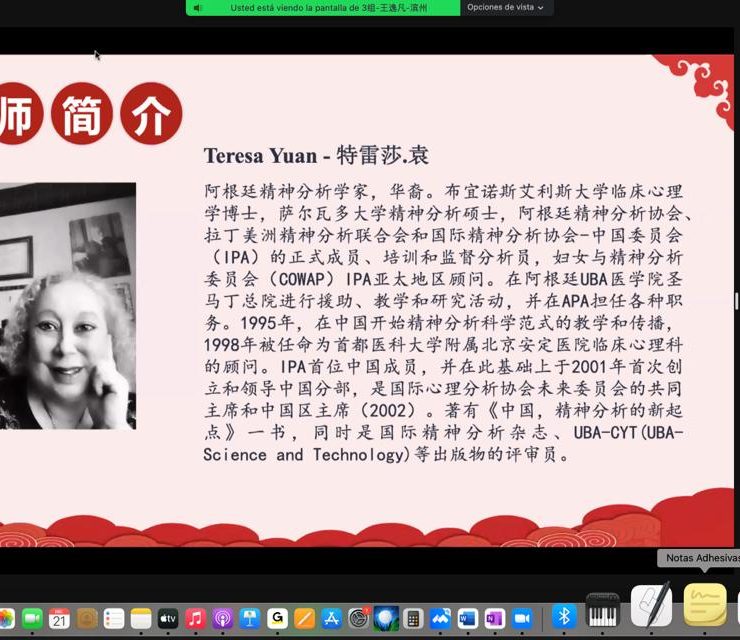Click the red circle with character 介

(151, 114)
